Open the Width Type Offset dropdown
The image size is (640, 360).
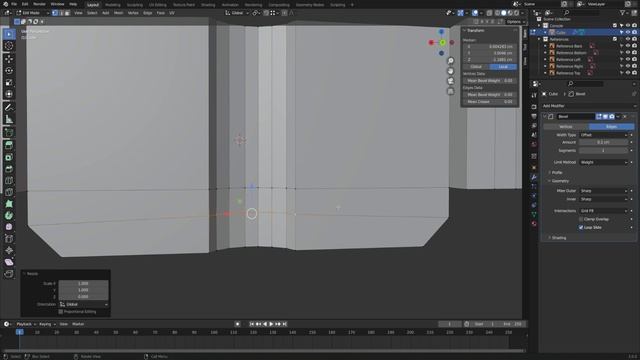[x=604, y=135]
